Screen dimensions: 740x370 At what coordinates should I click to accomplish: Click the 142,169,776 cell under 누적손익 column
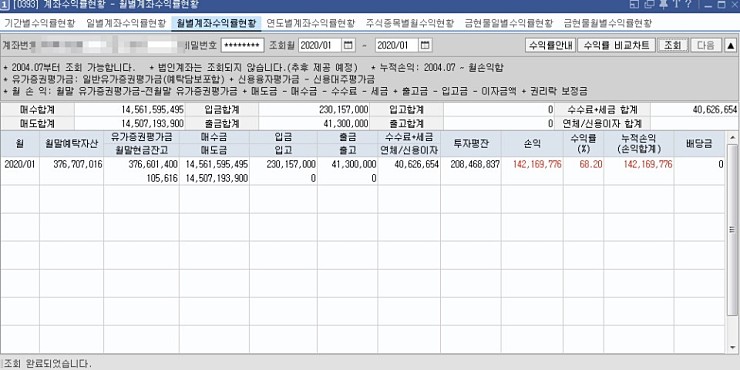point(639,165)
